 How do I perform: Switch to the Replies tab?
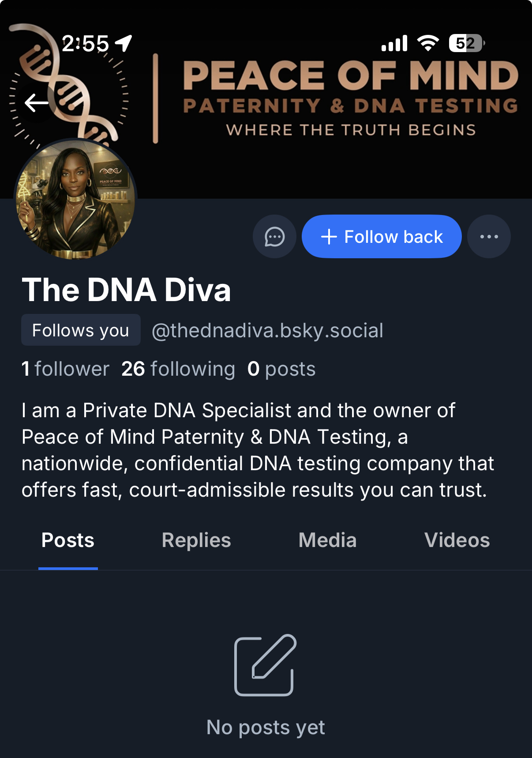point(196,540)
